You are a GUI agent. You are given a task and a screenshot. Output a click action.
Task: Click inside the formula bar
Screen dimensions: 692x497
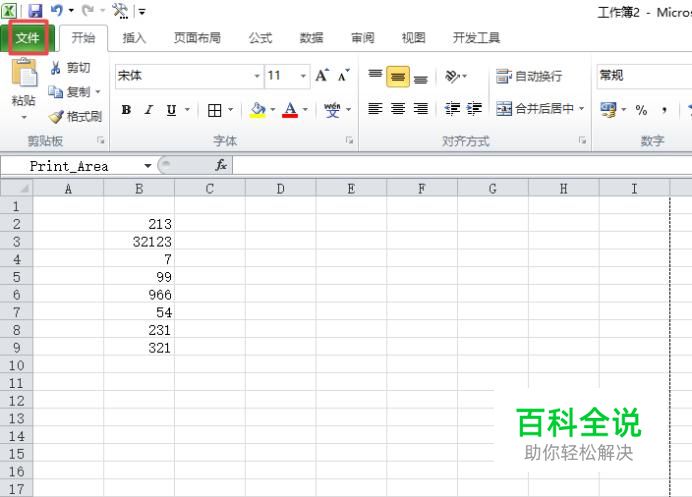(x=462, y=166)
